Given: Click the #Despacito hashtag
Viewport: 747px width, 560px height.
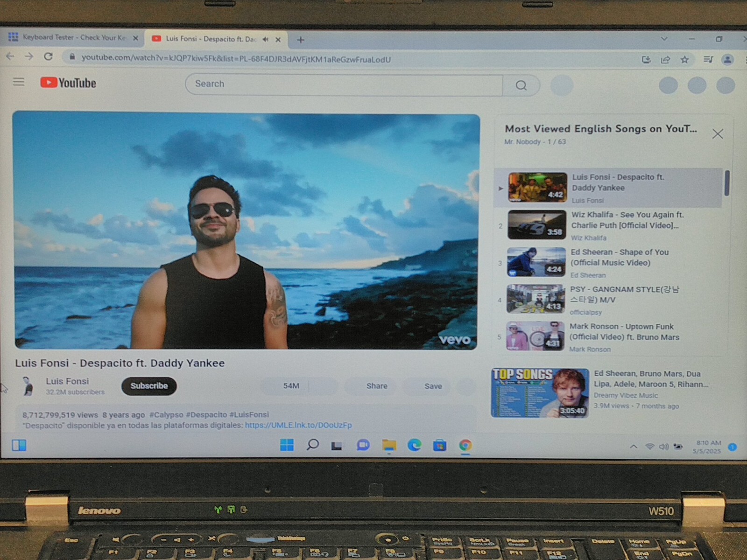Looking at the screenshot, I should 206,414.
